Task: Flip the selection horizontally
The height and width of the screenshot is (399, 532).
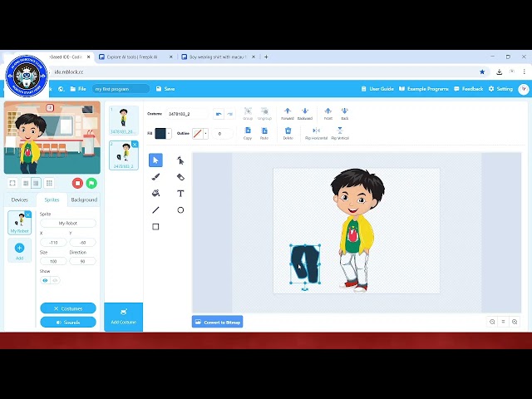Action: 316,133
